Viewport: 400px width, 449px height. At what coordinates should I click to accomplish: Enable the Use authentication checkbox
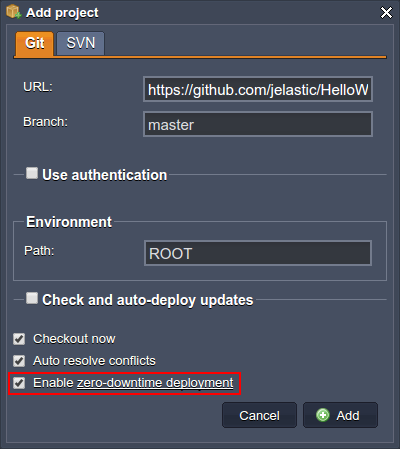pyautogui.click(x=32, y=173)
